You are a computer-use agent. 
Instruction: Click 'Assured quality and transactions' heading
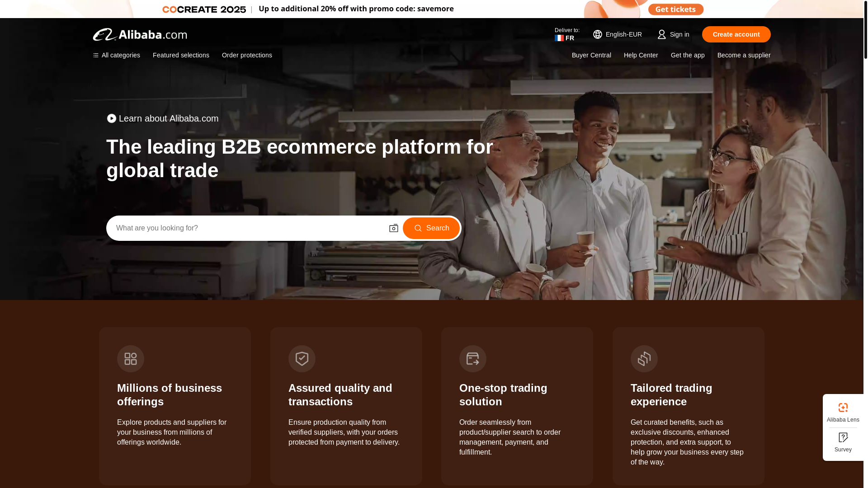tap(340, 395)
